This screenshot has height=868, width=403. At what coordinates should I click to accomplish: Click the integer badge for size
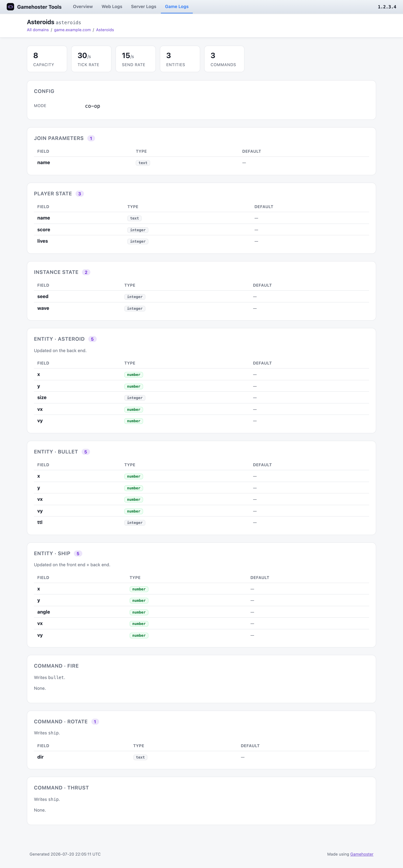tap(135, 398)
